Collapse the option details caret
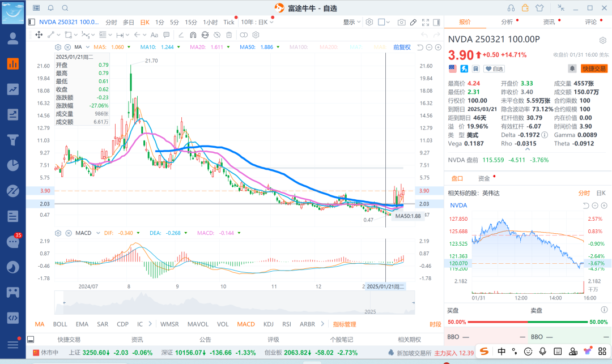 528,149
